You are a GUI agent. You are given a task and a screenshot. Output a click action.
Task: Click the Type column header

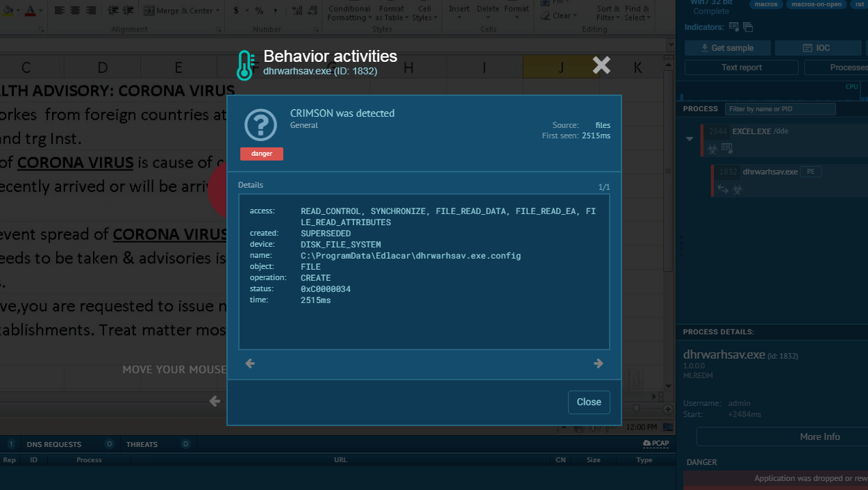644,460
